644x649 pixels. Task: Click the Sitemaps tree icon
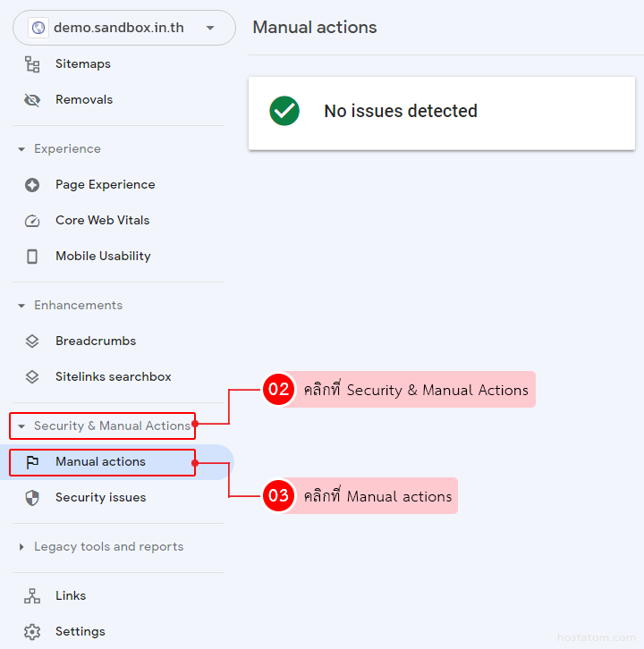tap(32, 64)
